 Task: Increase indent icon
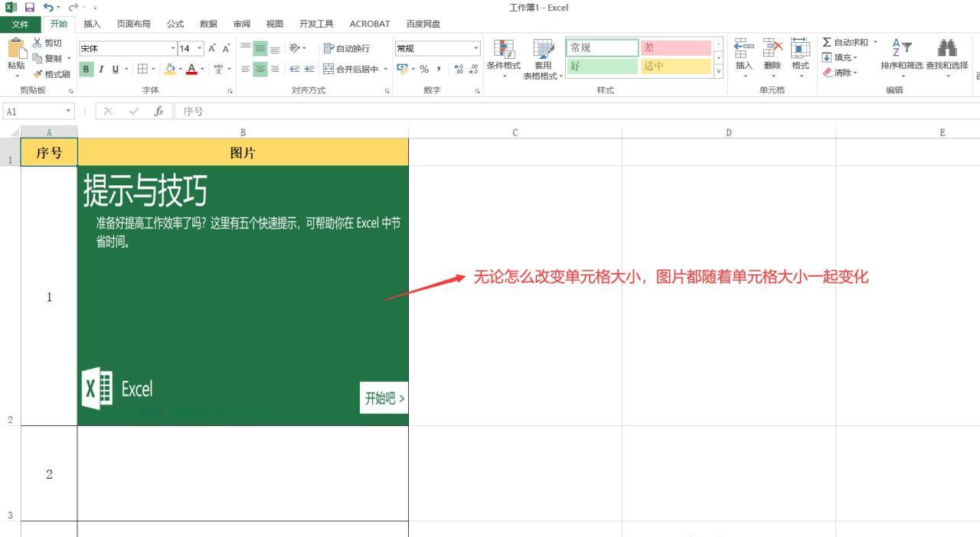pyautogui.click(x=309, y=69)
